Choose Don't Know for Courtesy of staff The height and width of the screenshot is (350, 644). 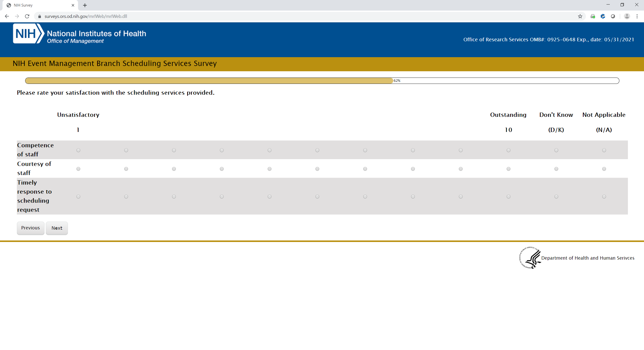pyautogui.click(x=556, y=169)
